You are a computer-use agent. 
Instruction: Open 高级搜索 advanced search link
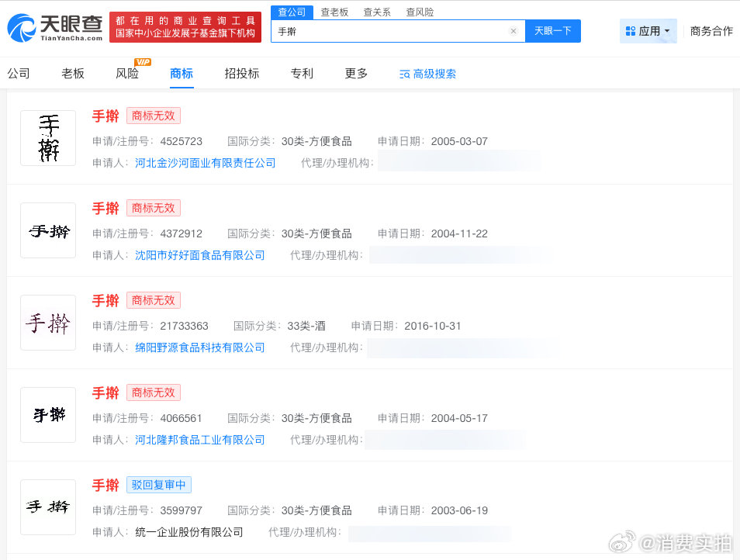(x=434, y=74)
